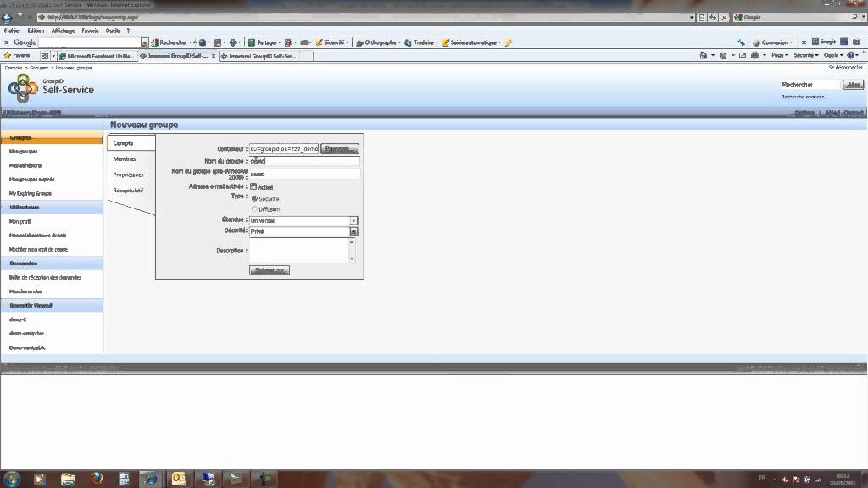Open the Outils command bar dropdown
The image size is (868, 488).
click(x=833, y=55)
